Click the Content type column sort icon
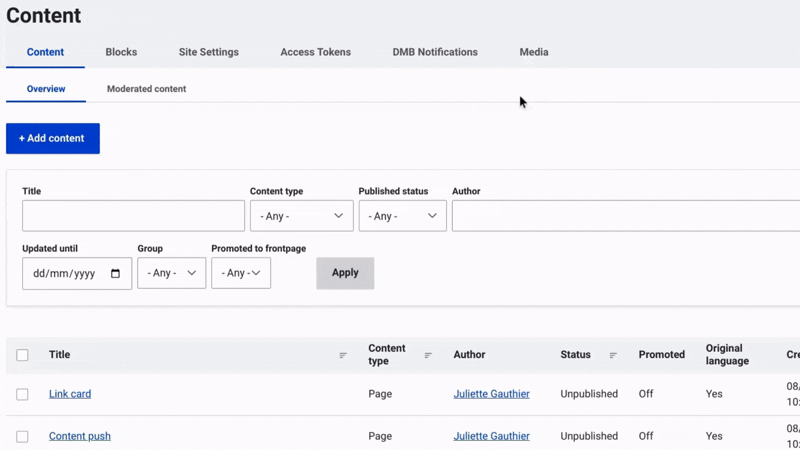 (x=428, y=355)
